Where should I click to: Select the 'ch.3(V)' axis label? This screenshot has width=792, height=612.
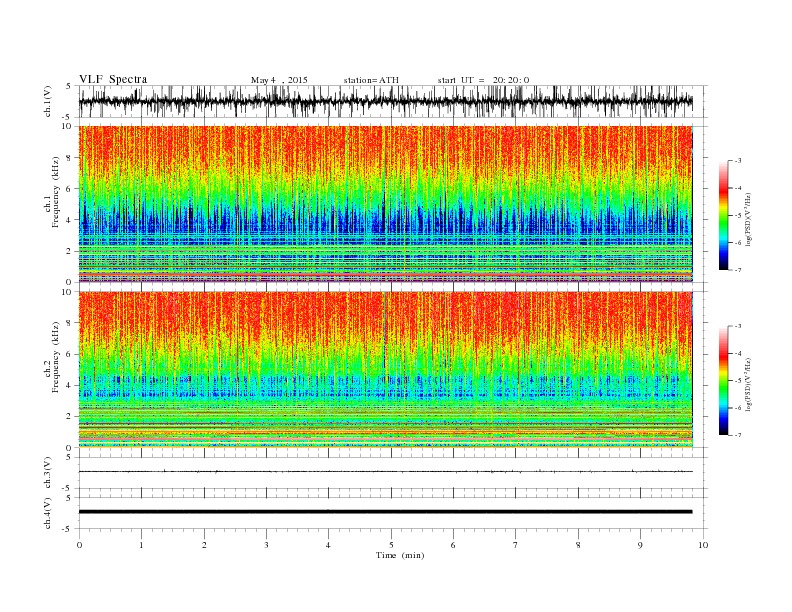pyautogui.click(x=48, y=473)
